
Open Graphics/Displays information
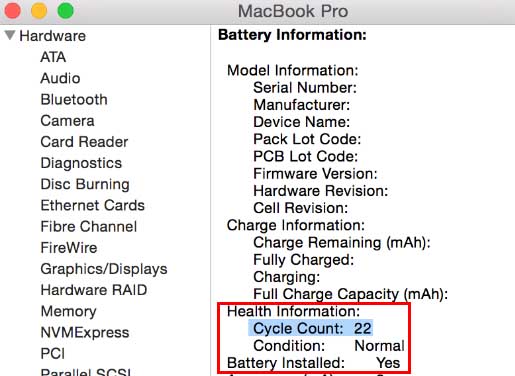pyautogui.click(x=104, y=269)
